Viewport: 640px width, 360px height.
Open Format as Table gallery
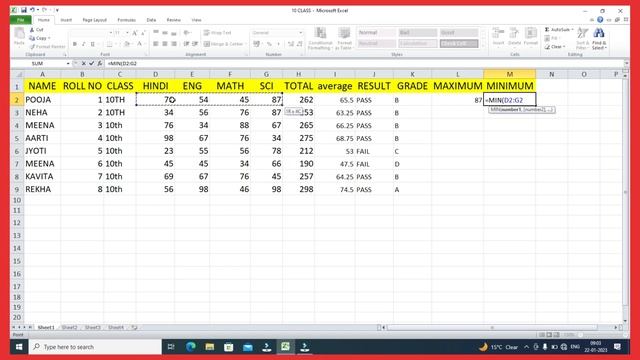click(x=344, y=38)
